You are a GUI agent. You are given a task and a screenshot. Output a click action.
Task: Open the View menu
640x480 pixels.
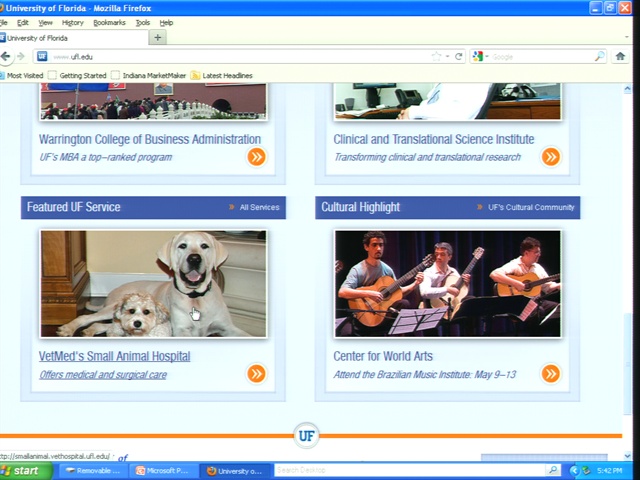(45, 23)
